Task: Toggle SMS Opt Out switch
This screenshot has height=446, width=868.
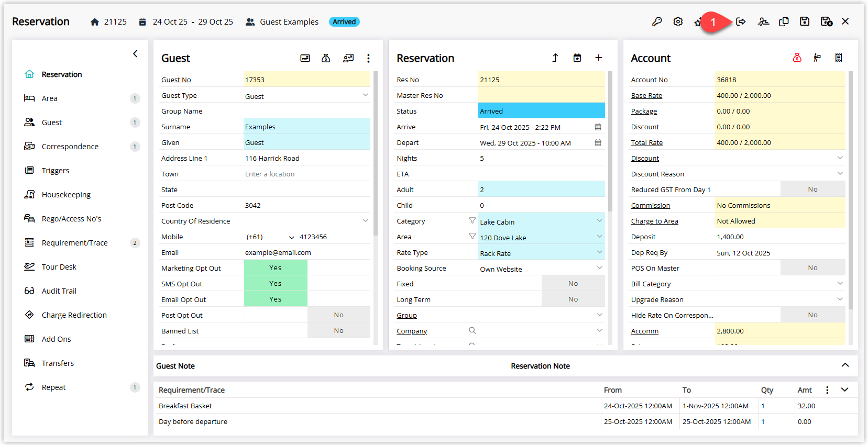Action: coord(276,283)
